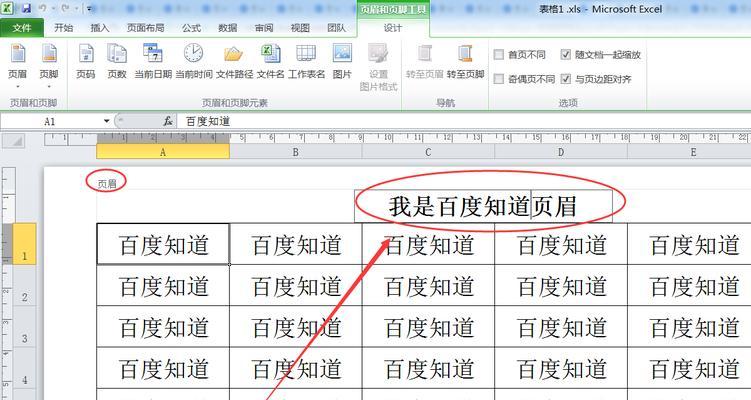Switch to the 审阅 Review tab
The image size is (751, 400).
pos(264,28)
